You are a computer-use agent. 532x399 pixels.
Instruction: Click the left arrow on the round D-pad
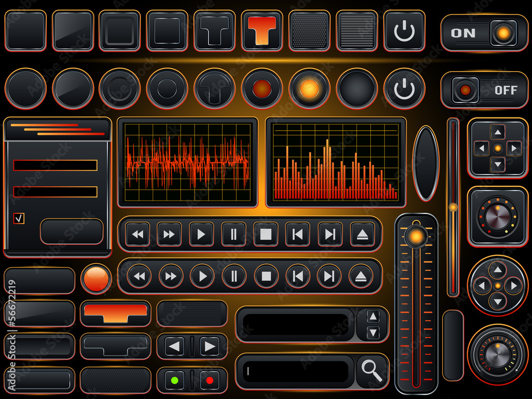(481, 286)
